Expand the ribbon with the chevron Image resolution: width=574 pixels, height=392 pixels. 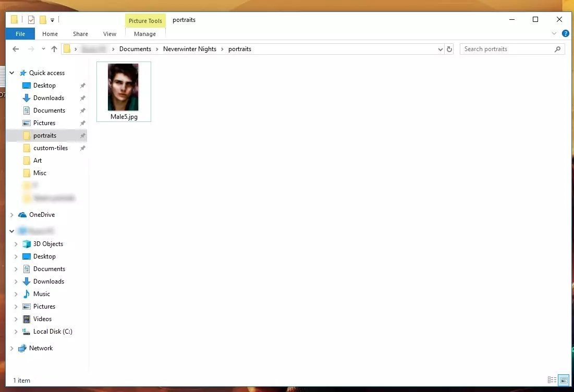point(554,34)
